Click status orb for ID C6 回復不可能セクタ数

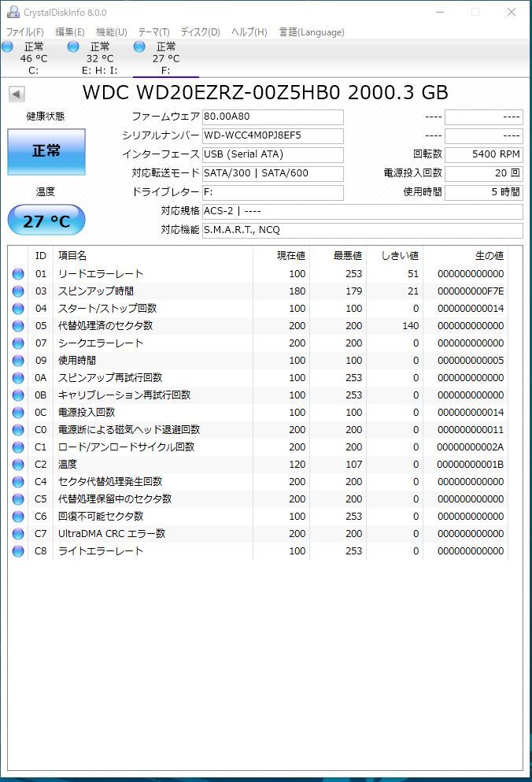(18, 517)
